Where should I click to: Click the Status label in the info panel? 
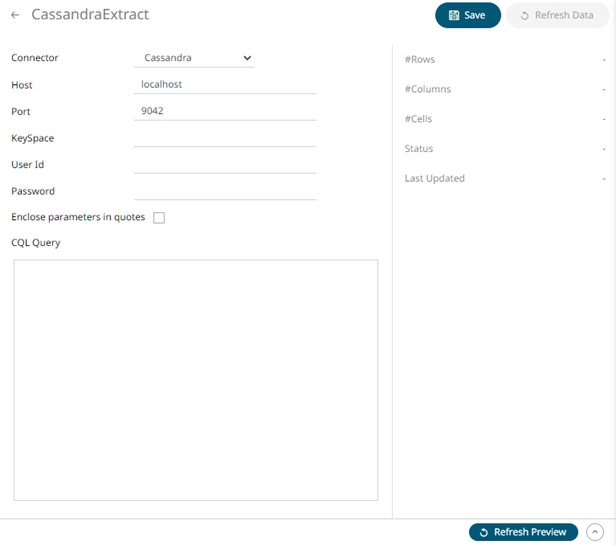tap(418, 148)
